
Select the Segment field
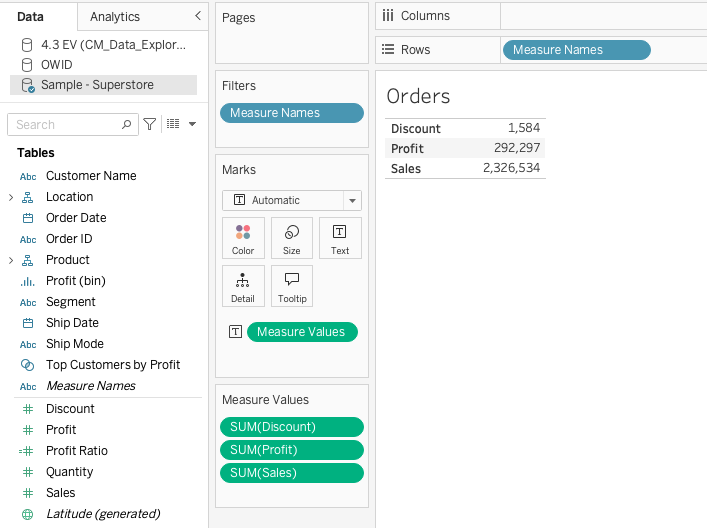(x=71, y=302)
